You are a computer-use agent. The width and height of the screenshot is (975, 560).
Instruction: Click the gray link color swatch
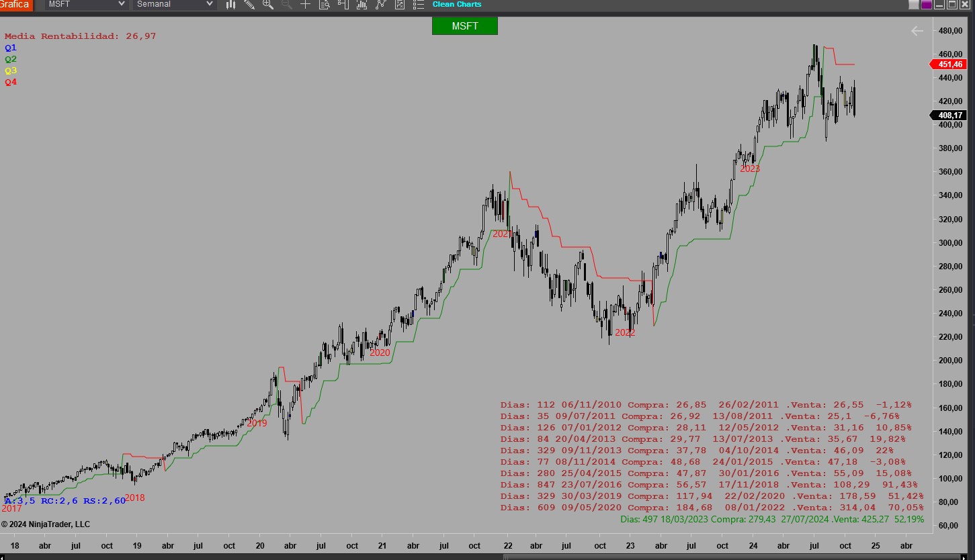(913, 5)
